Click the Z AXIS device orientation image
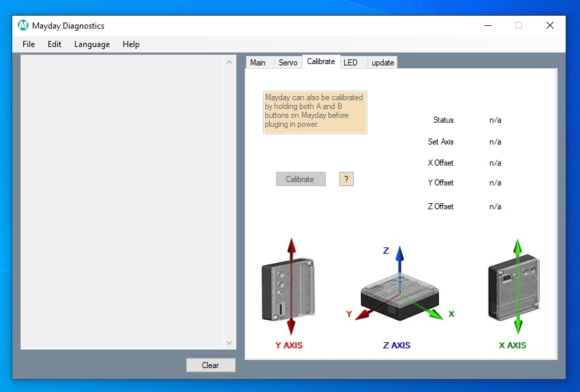580x392 pixels. pyautogui.click(x=399, y=283)
